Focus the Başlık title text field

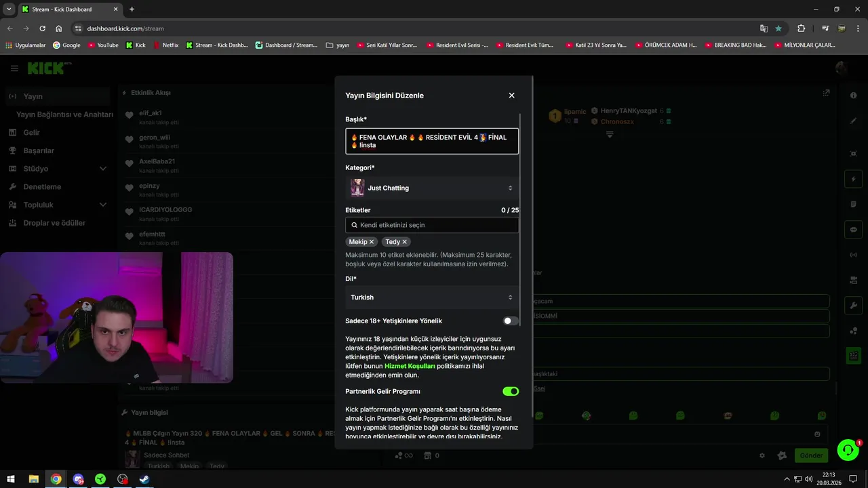coord(432,141)
